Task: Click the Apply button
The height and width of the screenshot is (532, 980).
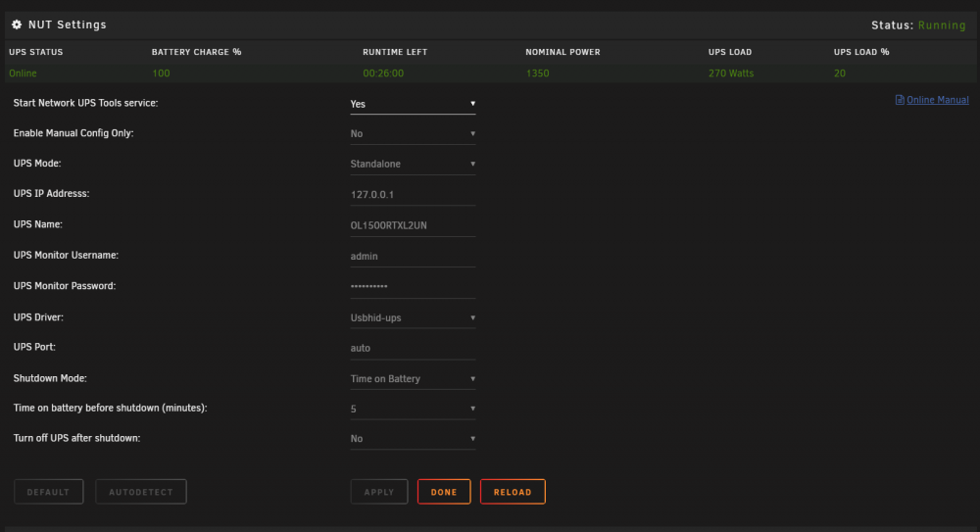Action: [379, 492]
